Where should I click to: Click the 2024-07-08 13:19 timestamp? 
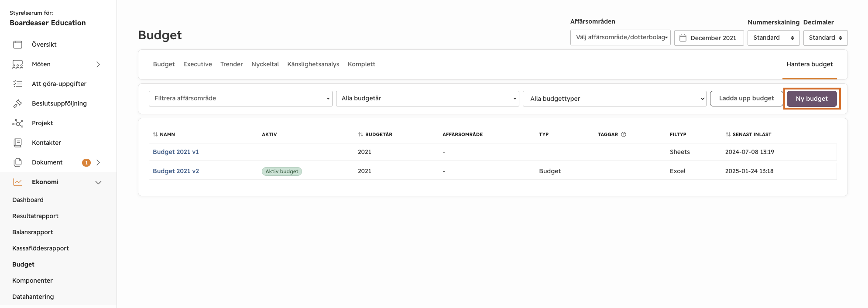tap(749, 152)
